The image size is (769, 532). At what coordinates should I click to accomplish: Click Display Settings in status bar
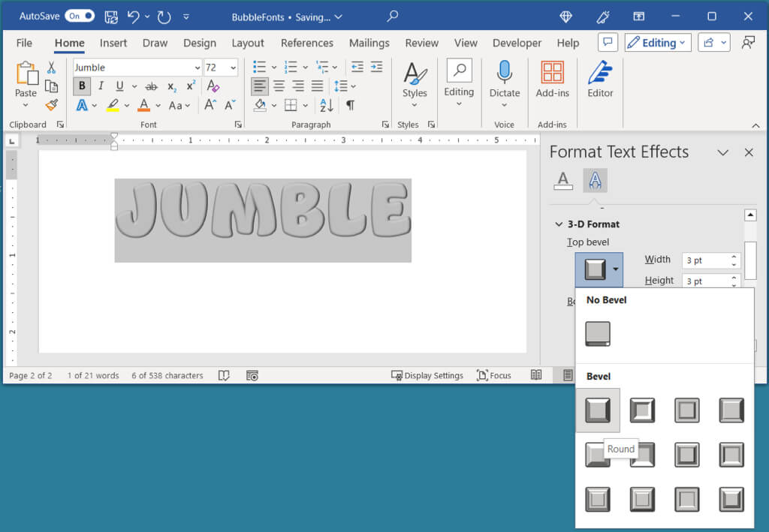(427, 375)
